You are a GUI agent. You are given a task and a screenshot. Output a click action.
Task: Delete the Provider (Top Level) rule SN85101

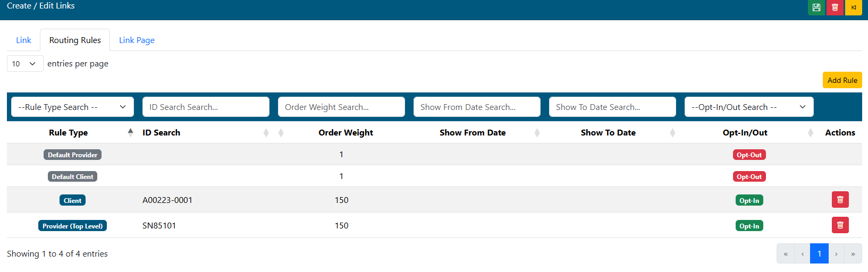840,225
